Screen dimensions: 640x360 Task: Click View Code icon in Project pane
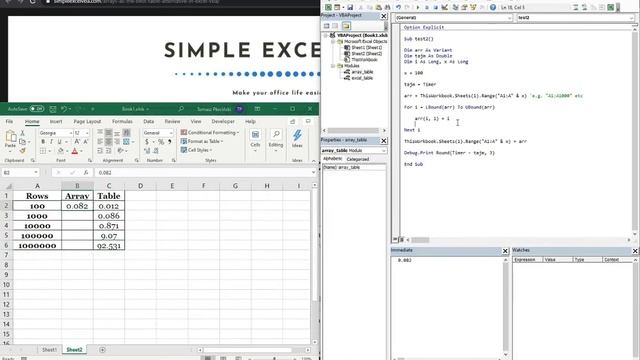(x=327, y=26)
